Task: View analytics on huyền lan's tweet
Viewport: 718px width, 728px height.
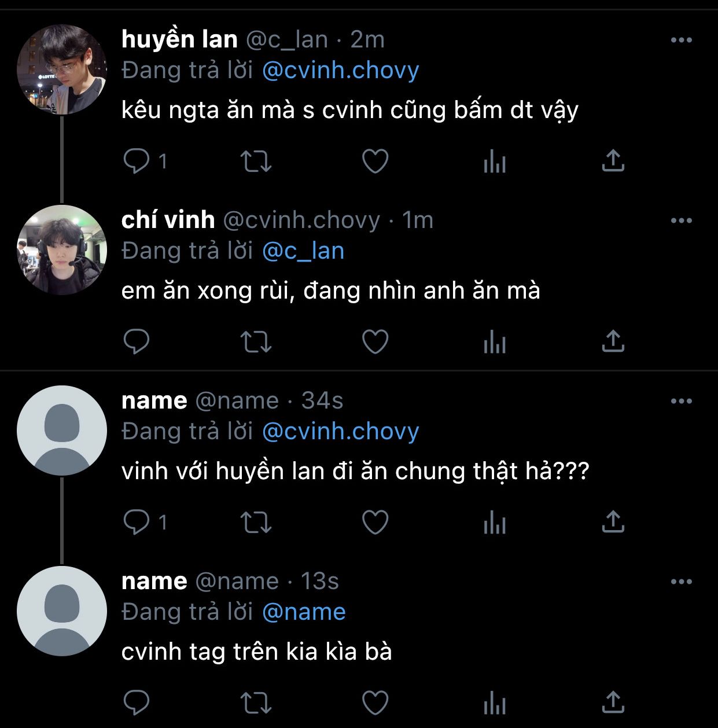Action: (x=495, y=161)
